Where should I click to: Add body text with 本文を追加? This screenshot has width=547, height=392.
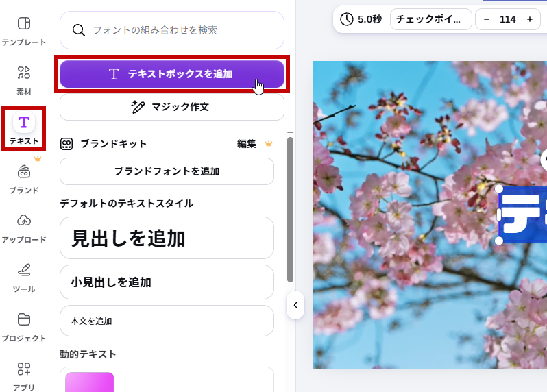pos(167,321)
